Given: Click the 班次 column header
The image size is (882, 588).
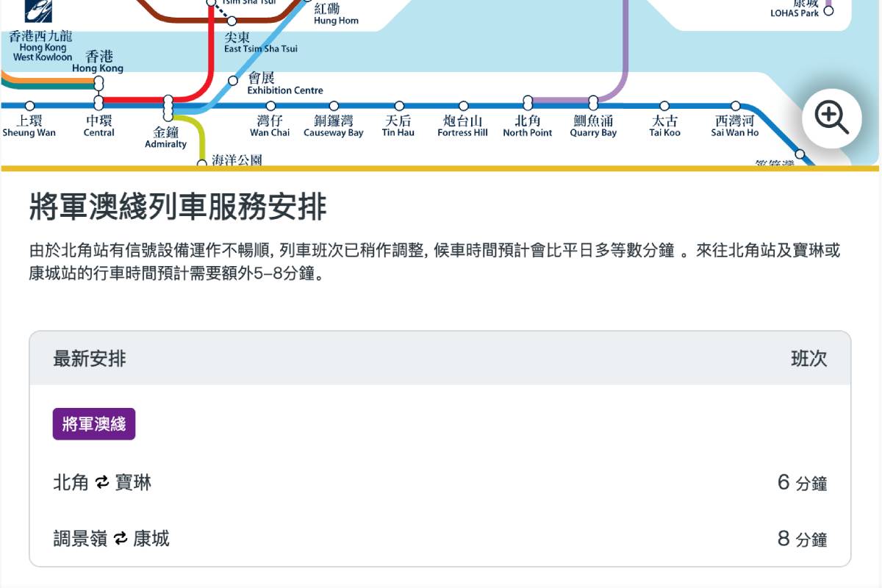Looking at the screenshot, I should (x=808, y=359).
